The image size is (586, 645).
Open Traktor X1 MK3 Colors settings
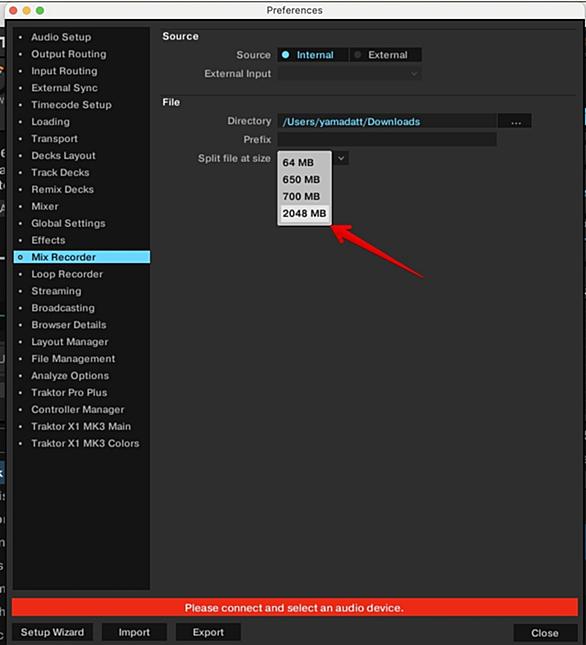tap(85, 443)
